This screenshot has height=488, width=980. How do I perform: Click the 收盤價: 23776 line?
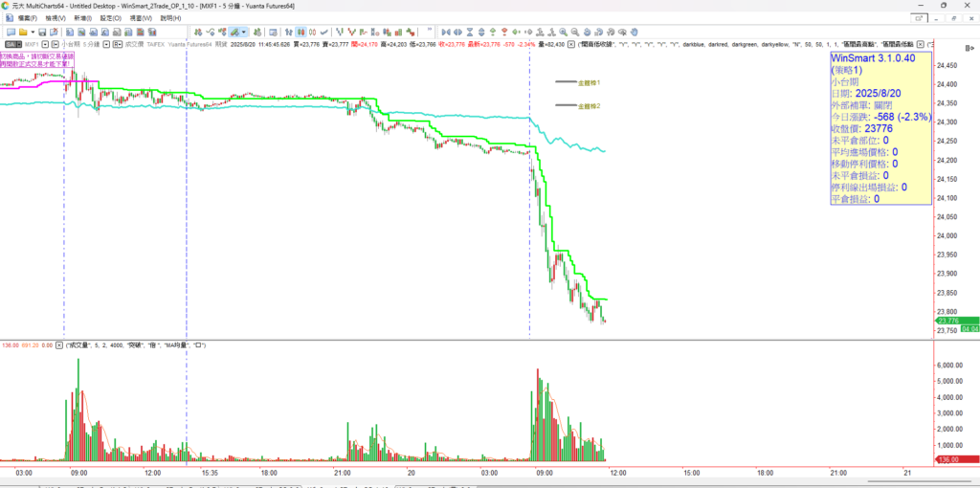pyautogui.click(x=862, y=129)
